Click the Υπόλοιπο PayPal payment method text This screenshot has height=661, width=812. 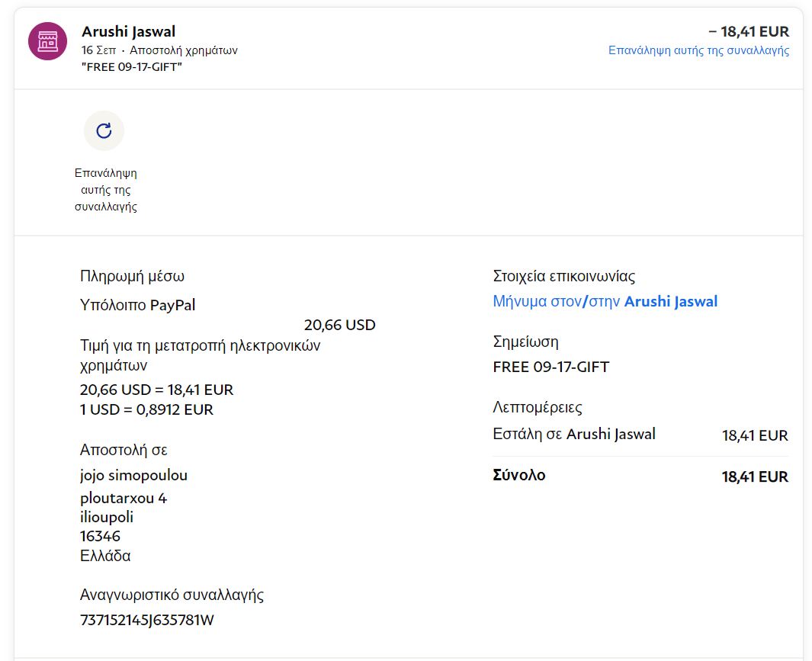pos(138,305)
